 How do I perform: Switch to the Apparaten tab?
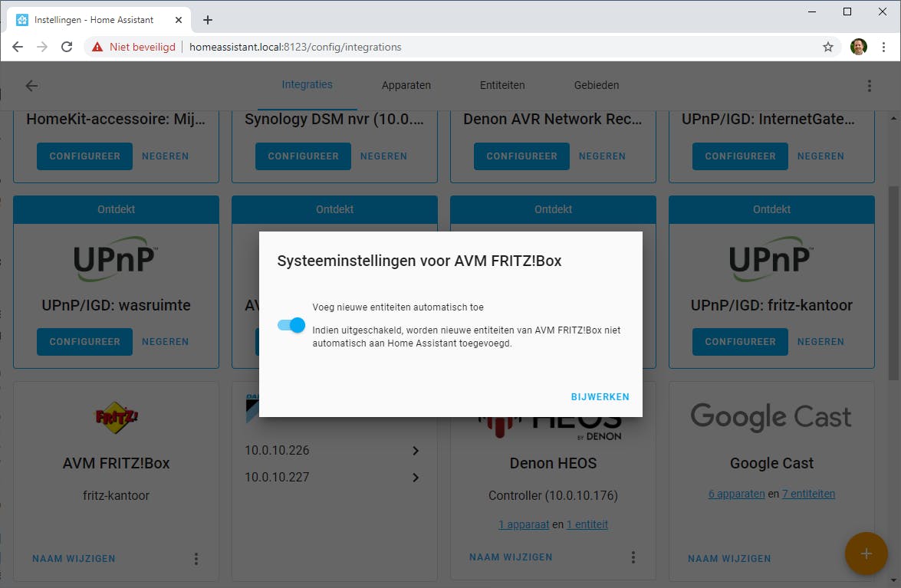pos(406,85)
